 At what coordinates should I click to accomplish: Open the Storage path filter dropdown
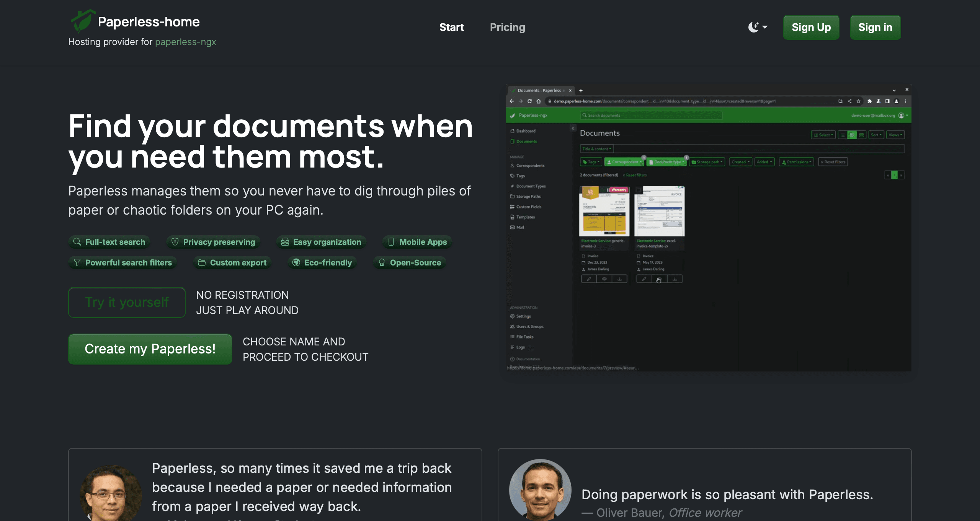point(707,162)
